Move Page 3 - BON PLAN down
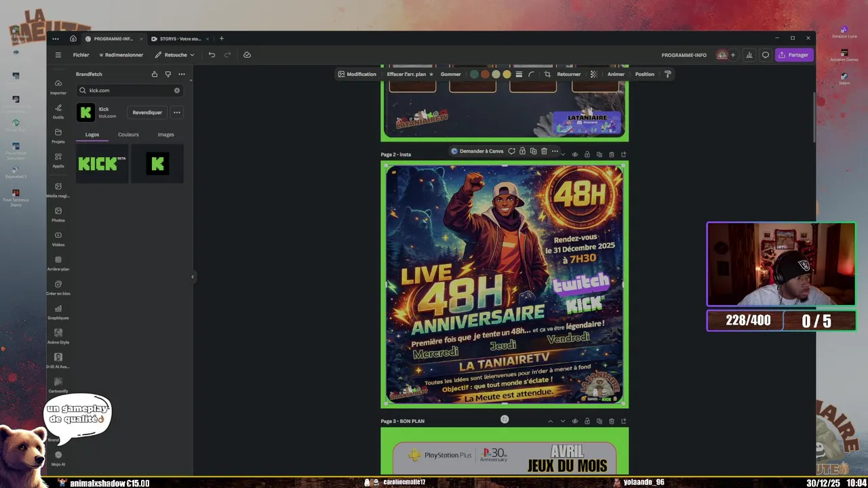Screen dimensions: 868x488 point(562,421)
